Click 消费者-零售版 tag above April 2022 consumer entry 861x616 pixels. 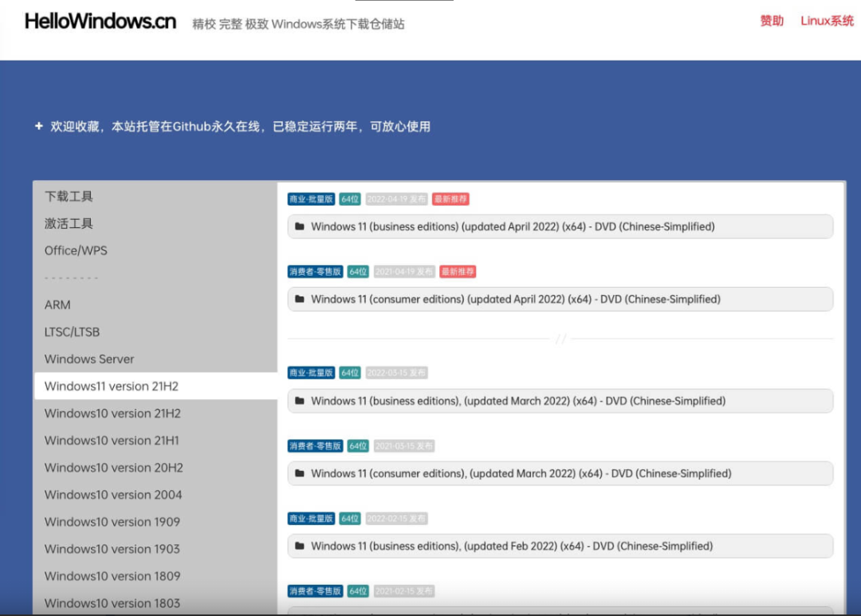[x=315, y=272]
